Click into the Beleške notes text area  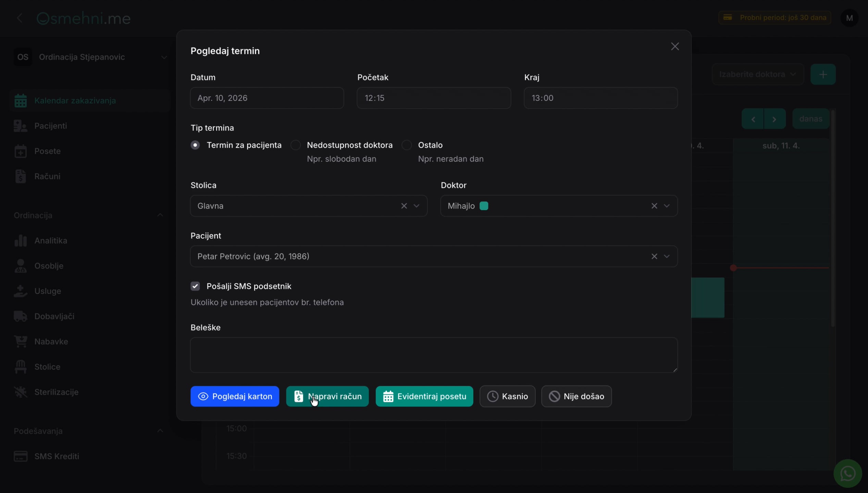pos(434,355)
